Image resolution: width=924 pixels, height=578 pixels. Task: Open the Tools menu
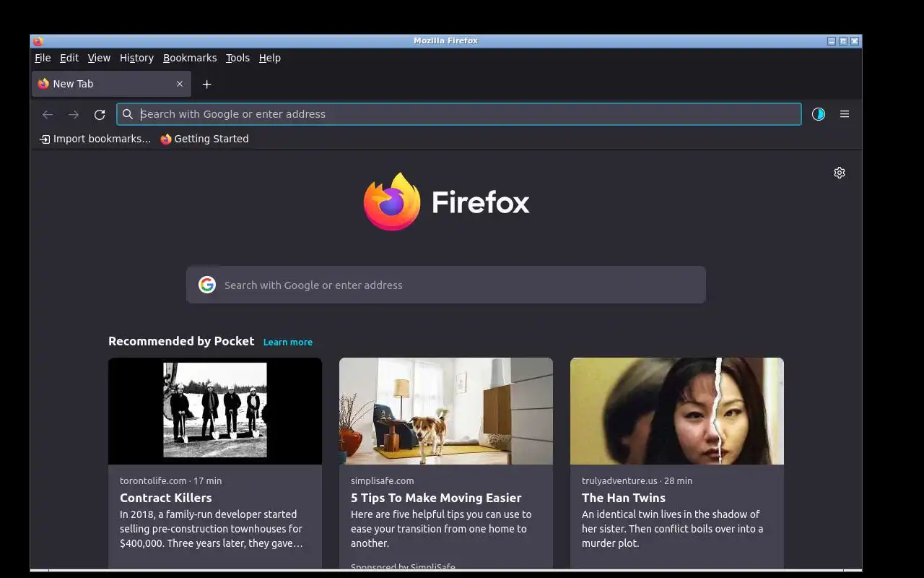pos(237,58)
